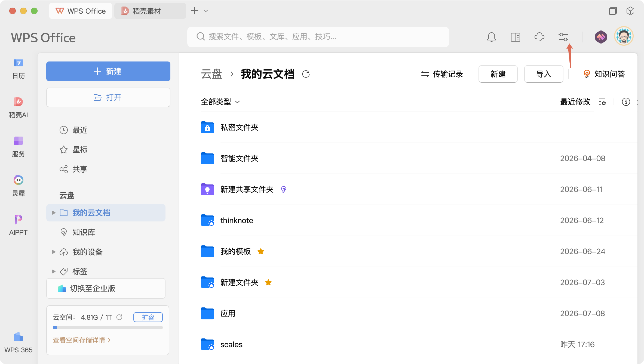Switch to the WPS Office tab
Screen dimensions: 644x364
click(x=81, y=11)
